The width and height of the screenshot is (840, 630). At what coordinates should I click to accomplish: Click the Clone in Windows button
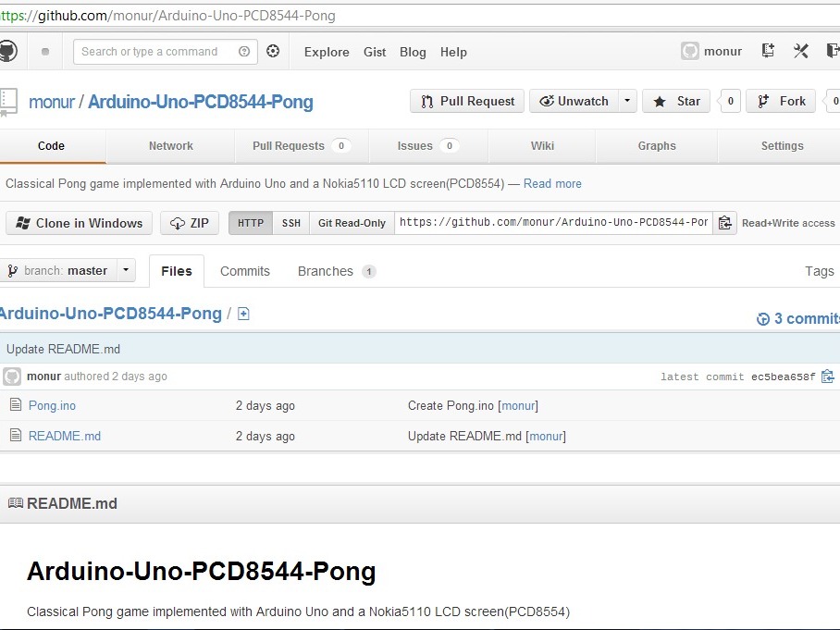pyautogui.click(x=80, y=223)
